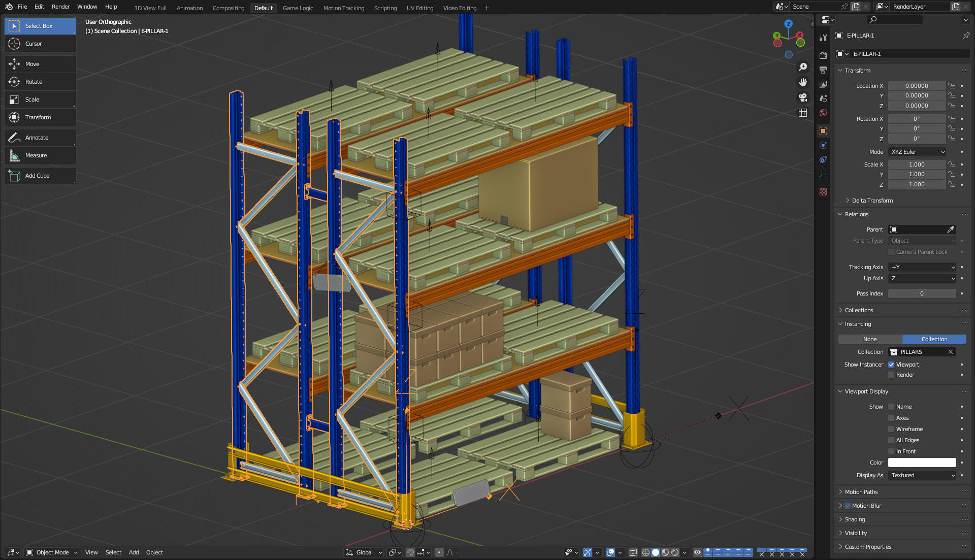Screen dimensions: 975x560
Task: Click the pan view hand icon
Action: (803, 82)
